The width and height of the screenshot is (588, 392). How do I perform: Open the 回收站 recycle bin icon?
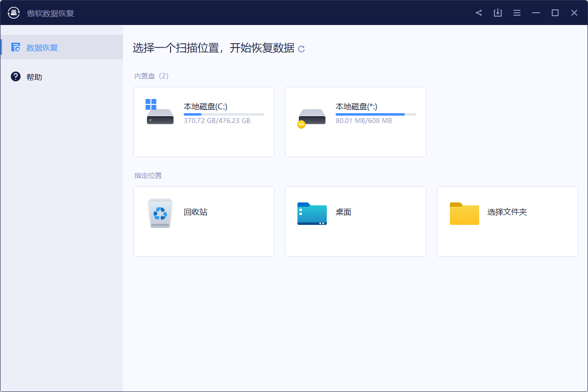[160, 213]
